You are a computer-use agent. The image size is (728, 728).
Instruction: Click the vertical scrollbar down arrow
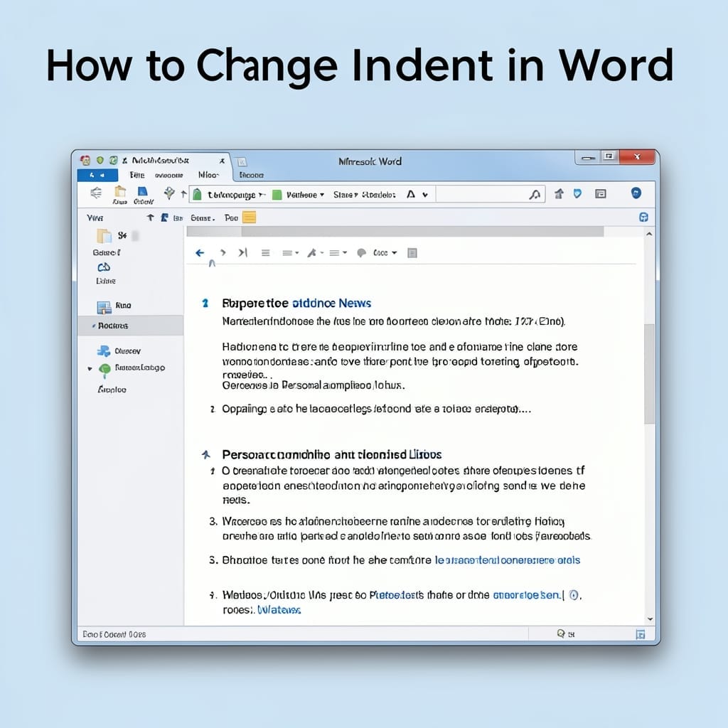tap(650, 619)
